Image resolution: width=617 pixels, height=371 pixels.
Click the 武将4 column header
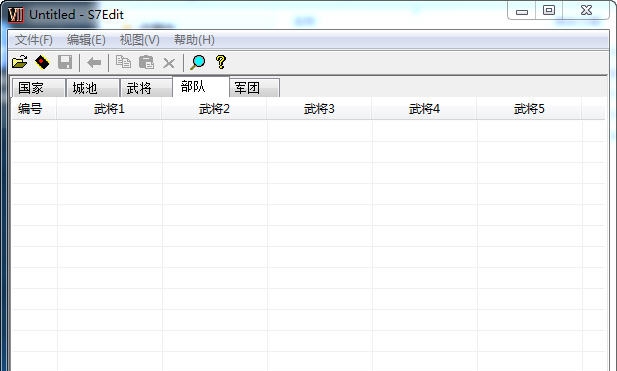[x=425, y=109]
